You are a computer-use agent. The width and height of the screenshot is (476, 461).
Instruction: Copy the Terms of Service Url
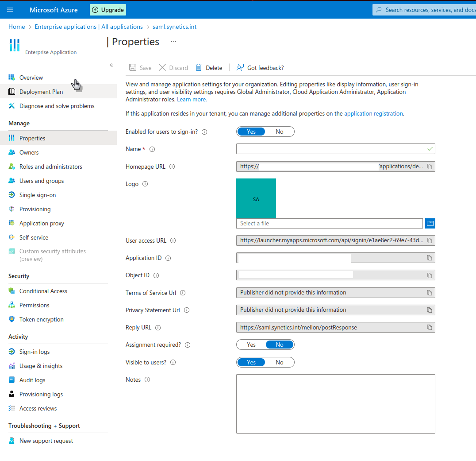(430, 293)
